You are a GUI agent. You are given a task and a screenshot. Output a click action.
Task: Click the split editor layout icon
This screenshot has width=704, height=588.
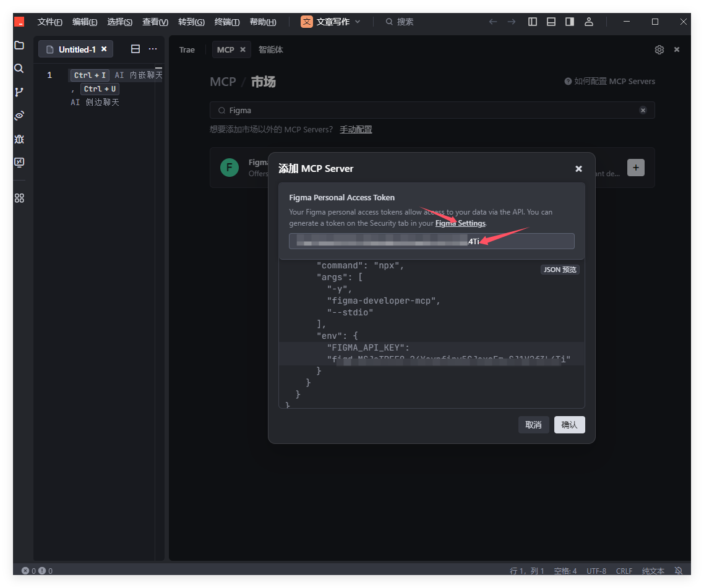tap(135, 49)
